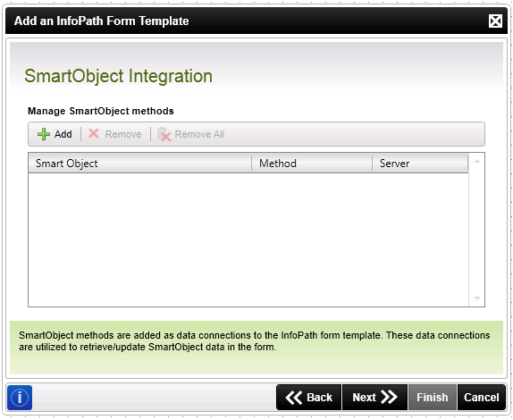Sort by the Server column header
The height and width of the screenshot is (420, 513).
[420, 164]
